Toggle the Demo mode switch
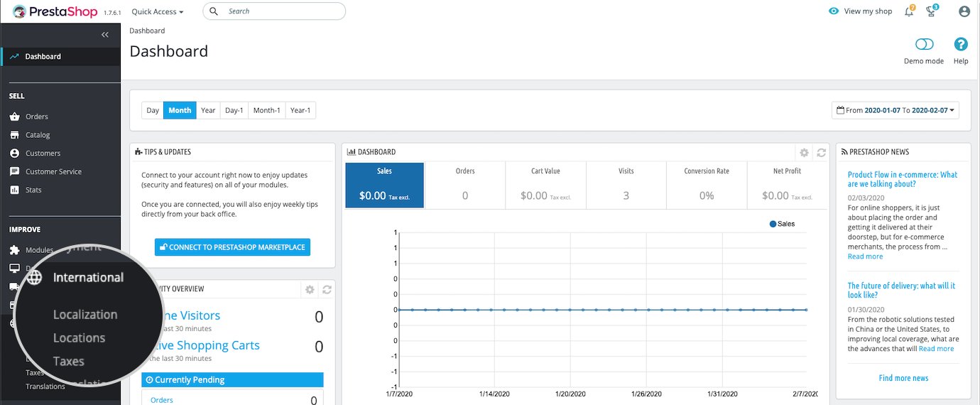980x405 pixels. 924,45
